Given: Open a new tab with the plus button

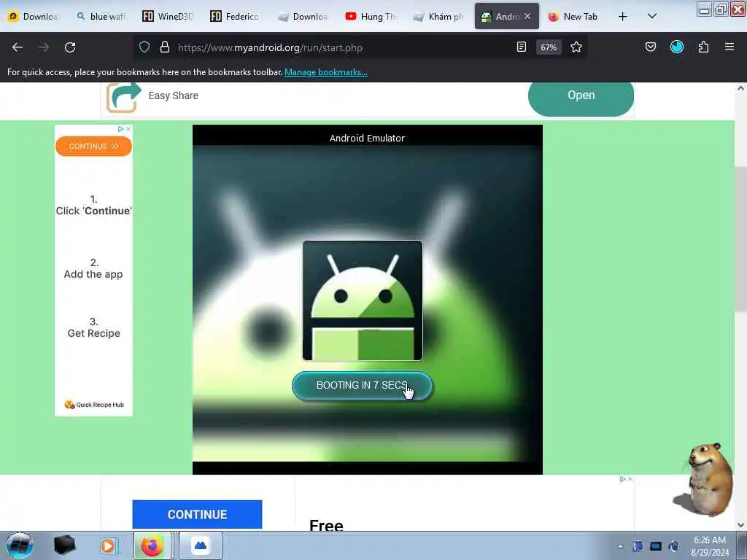Looking at the screenshot, I should coord(623,17).
